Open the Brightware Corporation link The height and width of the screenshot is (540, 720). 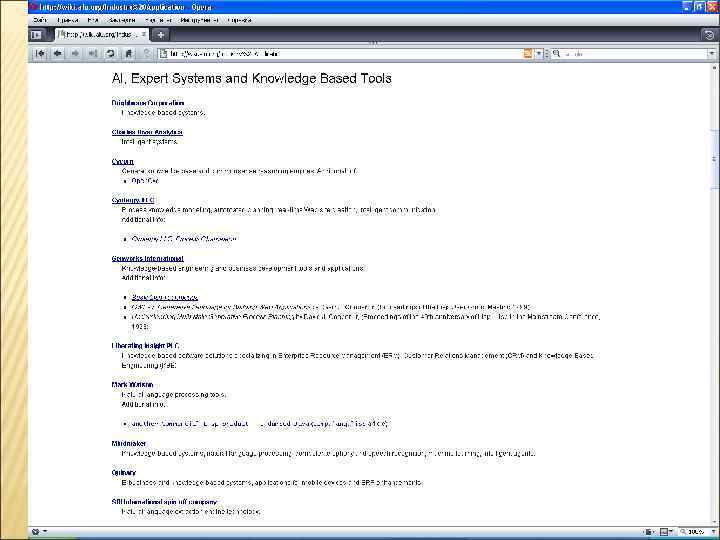click(148, 103)
